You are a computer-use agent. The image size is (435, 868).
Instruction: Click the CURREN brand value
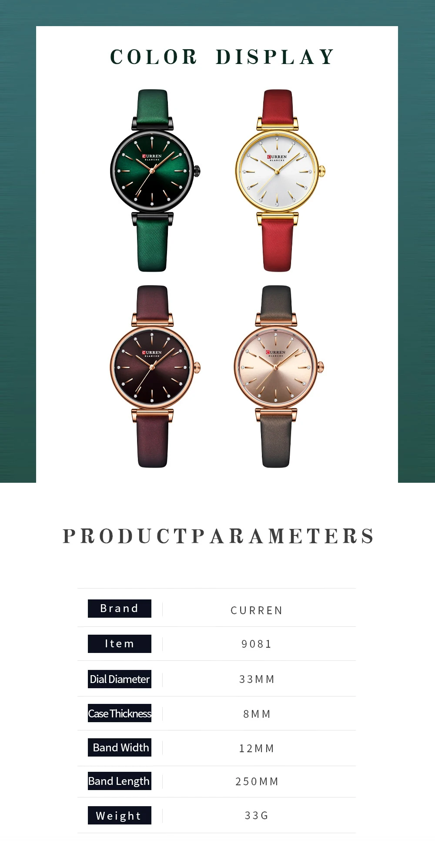tap(257, 610)
